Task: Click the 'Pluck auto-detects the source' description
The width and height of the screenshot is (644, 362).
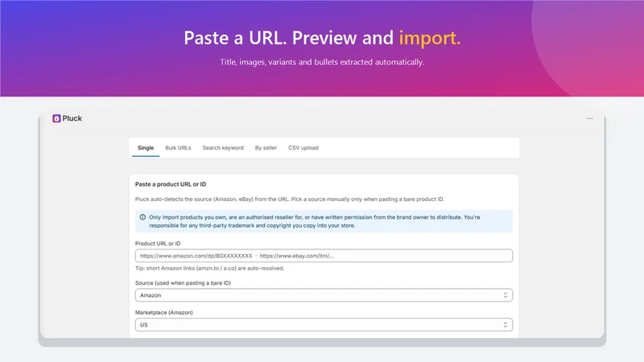Action: (290, 199)
